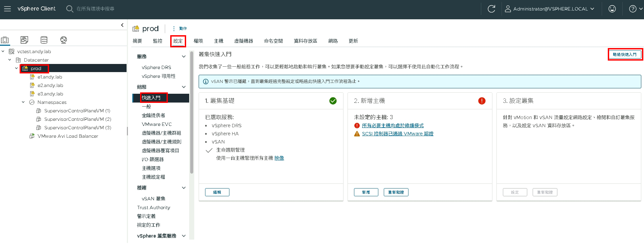Click the settings menu vertical scrollbar
This screenshot has width=644, height=244.
pyautogui.click(x=192, y=113)
